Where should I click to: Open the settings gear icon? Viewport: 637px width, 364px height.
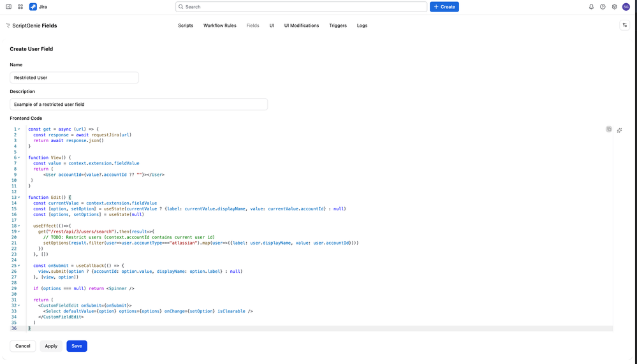(614, 7)
